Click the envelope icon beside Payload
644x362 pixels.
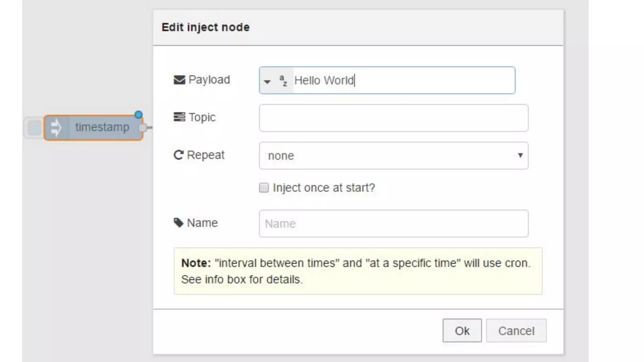[x=179, y=80]
